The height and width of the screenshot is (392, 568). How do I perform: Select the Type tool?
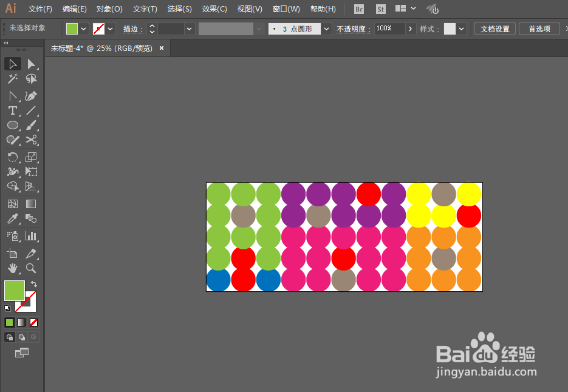13,110
